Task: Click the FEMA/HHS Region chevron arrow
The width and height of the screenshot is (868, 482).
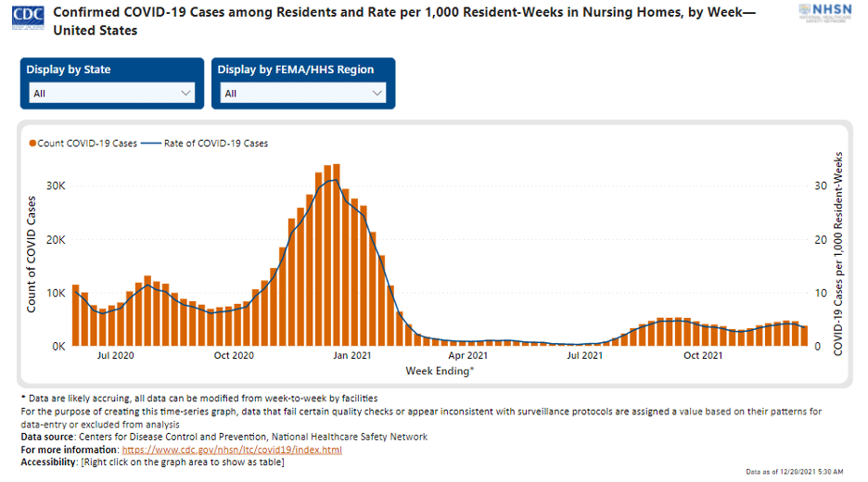Action: point(377,93)
